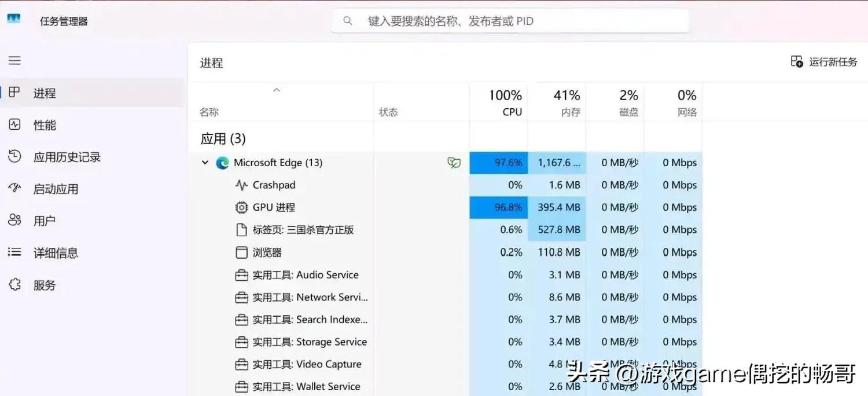Click the Storage Service briefcase icon
Screen dimensions: 868x396
241,342
